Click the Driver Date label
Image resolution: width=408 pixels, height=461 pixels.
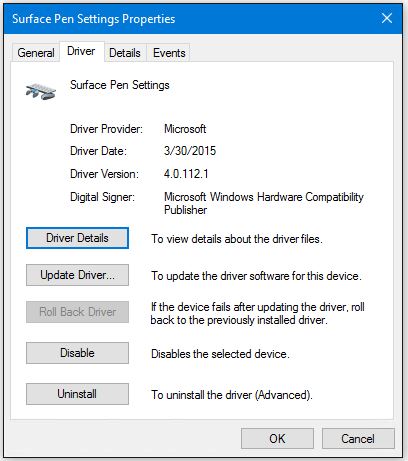click(x=98, y=151)
